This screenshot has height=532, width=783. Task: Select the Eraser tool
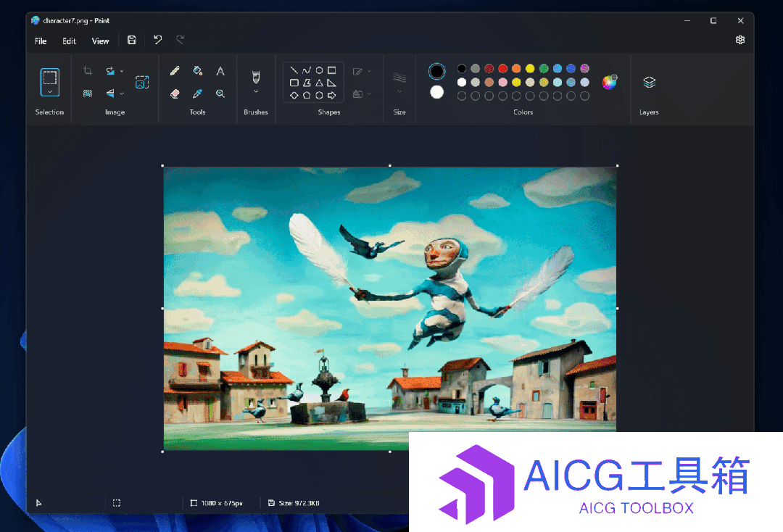pos(174,93)
